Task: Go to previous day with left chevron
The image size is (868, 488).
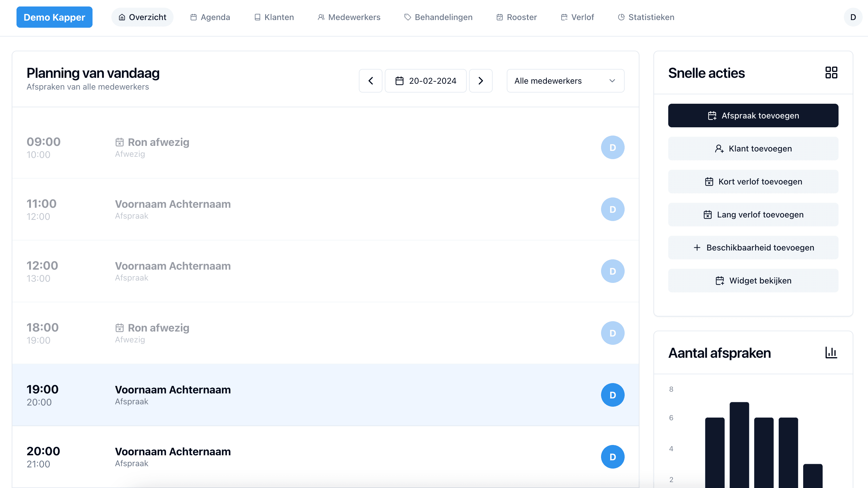Action: click(370, 81)
